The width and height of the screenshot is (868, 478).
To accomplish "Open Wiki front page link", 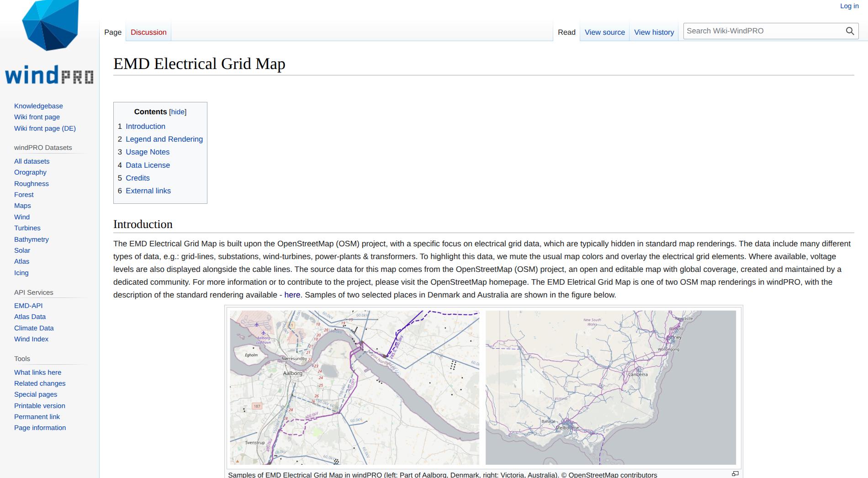I will [37, 117].
